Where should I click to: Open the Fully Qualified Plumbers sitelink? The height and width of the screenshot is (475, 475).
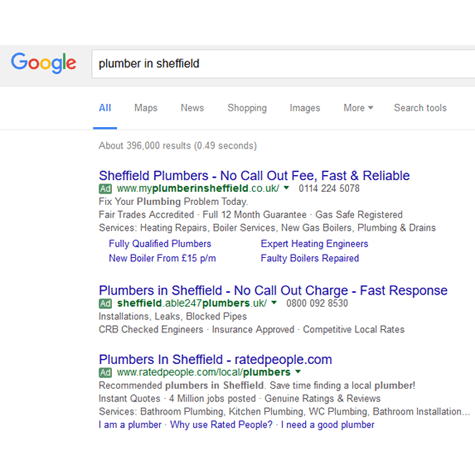(160, 244)
